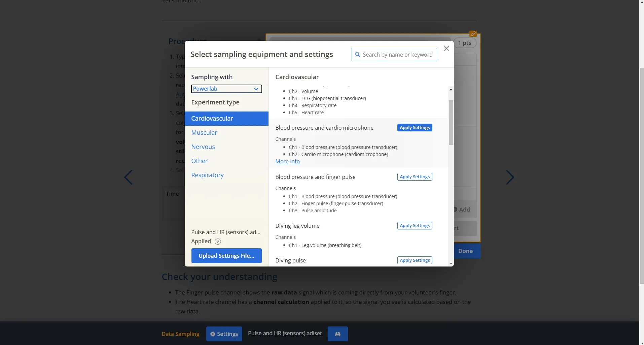Click 'Check your understanding' heading
Screen dimensions: 644x345
[219, 277]
